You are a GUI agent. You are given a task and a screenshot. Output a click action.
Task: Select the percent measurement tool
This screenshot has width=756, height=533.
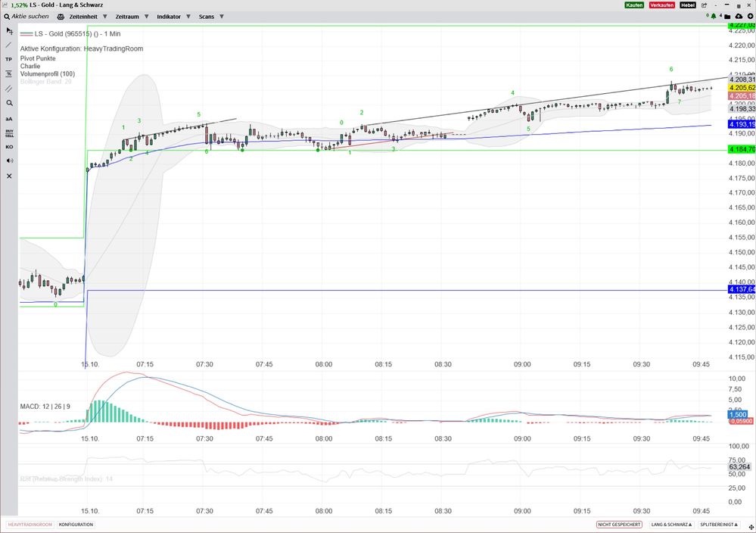[9, 73]
